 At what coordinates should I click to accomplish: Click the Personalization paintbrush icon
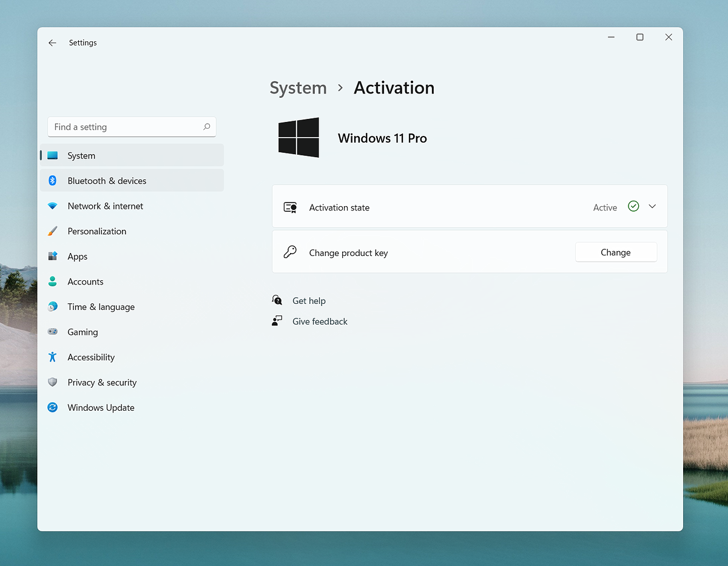(53, 231)
